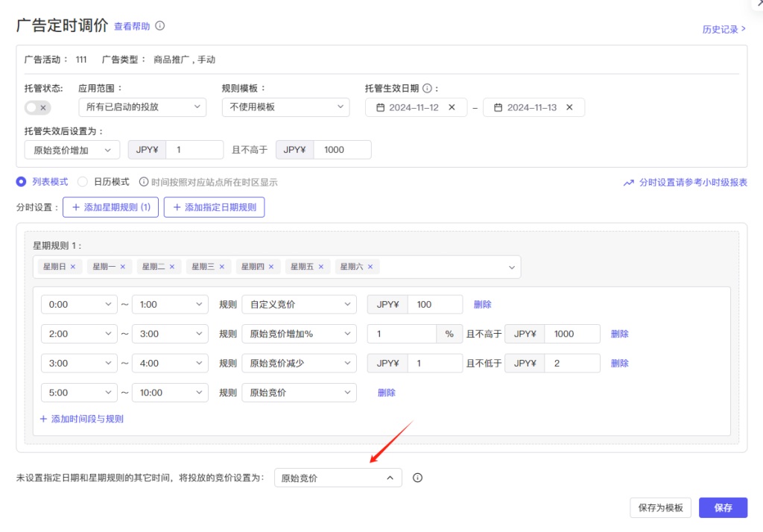Click 保存为模板 button
Image resolution: width=763 pixels, height=532 pixels.
click(x=660, y=507)
